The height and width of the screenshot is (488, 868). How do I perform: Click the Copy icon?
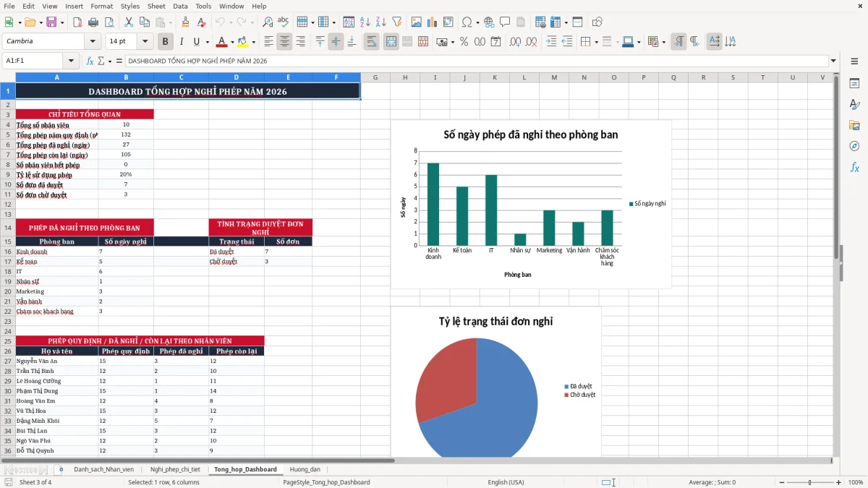[145, 22]
